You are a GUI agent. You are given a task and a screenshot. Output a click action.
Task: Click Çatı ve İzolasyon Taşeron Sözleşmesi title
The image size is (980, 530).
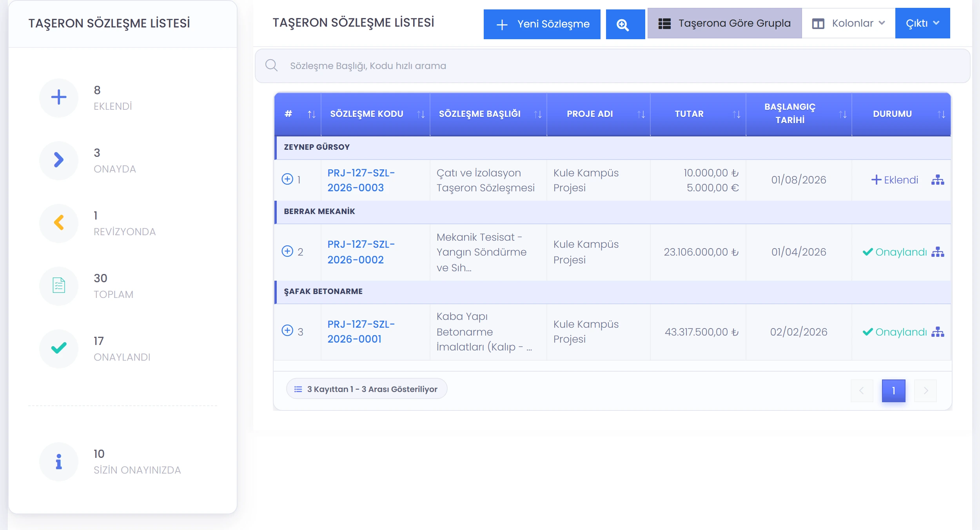tap(485, 180)
